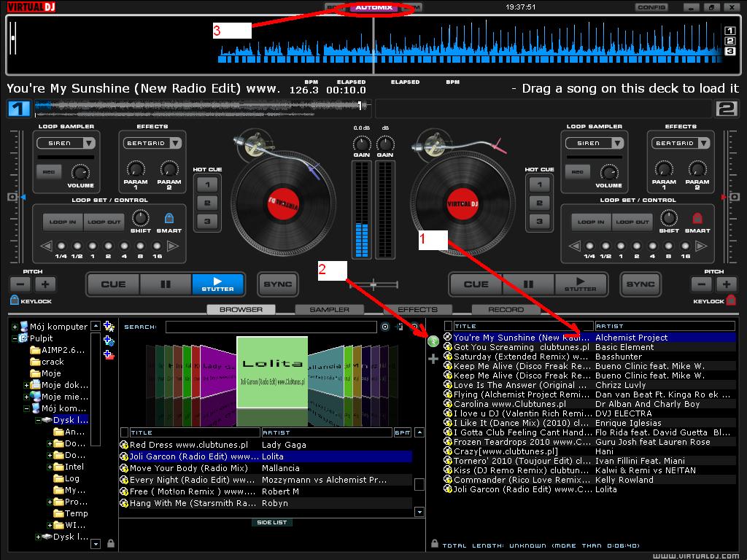
Task: Open the Config menu
Action: click(x=651, y=7)
